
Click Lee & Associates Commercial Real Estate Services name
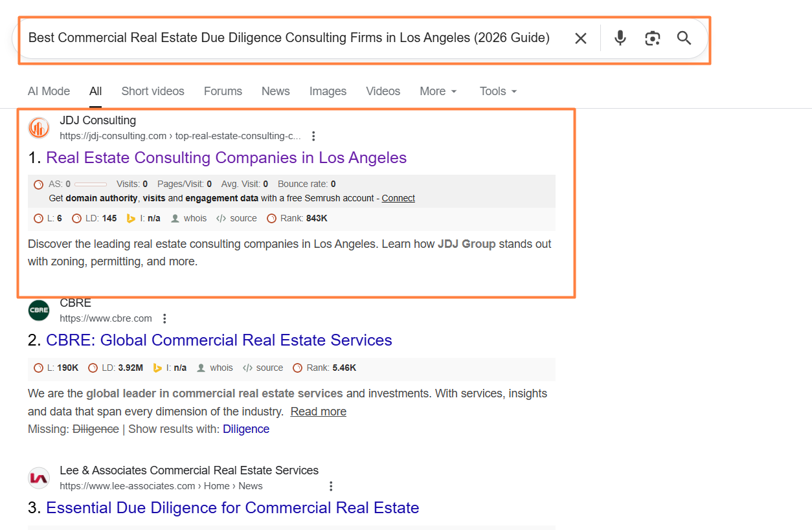189,470
